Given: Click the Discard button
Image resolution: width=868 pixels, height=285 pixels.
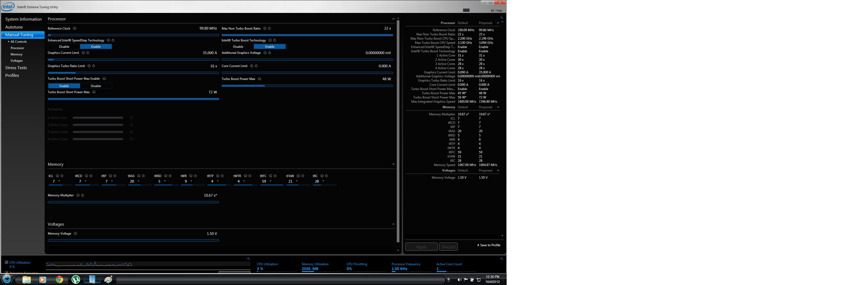Looking at the screenshot, I should pos(448,247).
